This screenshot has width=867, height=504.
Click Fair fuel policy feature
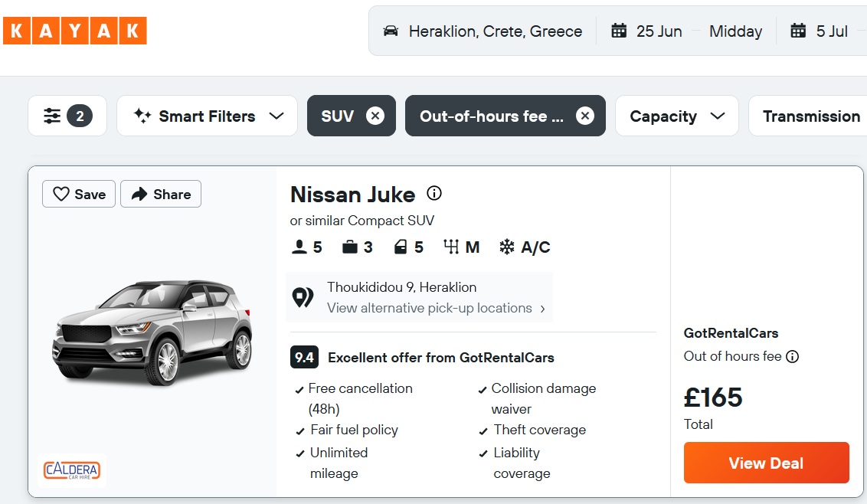[x=347, y=430]
